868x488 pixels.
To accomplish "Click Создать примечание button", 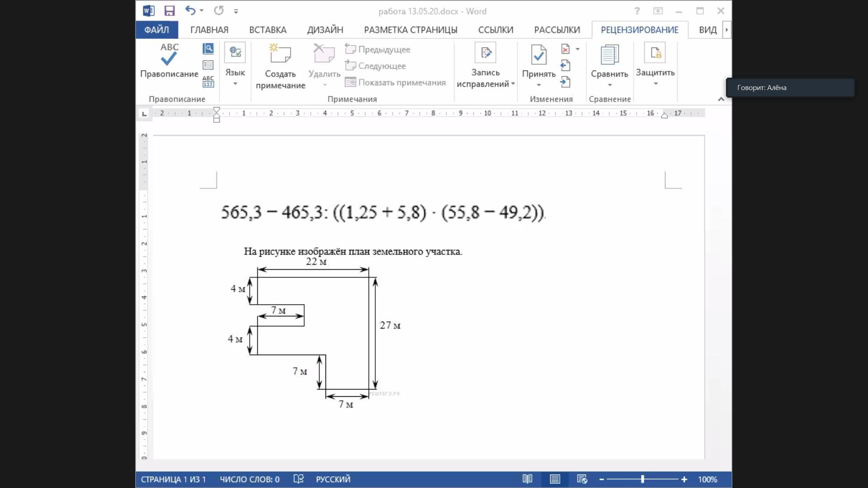I will pyautogui.click(x=280, y=66).
